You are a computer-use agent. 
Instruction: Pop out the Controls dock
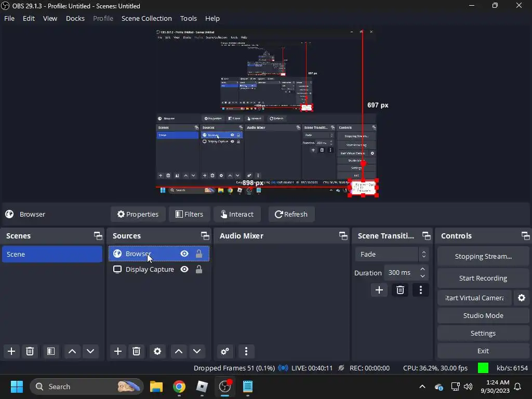526,236
